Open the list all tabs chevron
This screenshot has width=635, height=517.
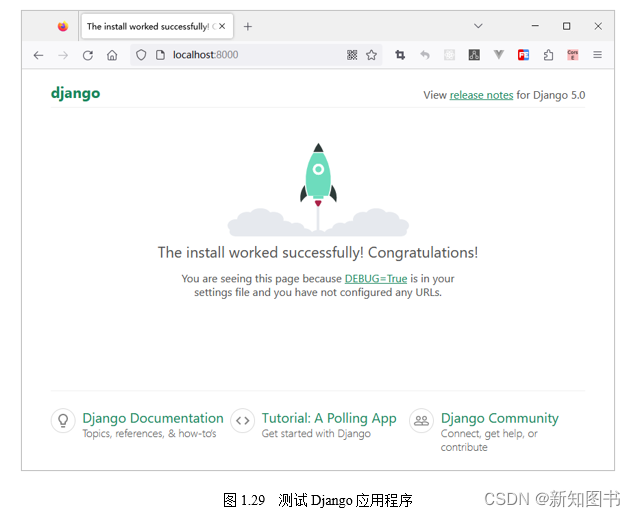click(478, 26)
